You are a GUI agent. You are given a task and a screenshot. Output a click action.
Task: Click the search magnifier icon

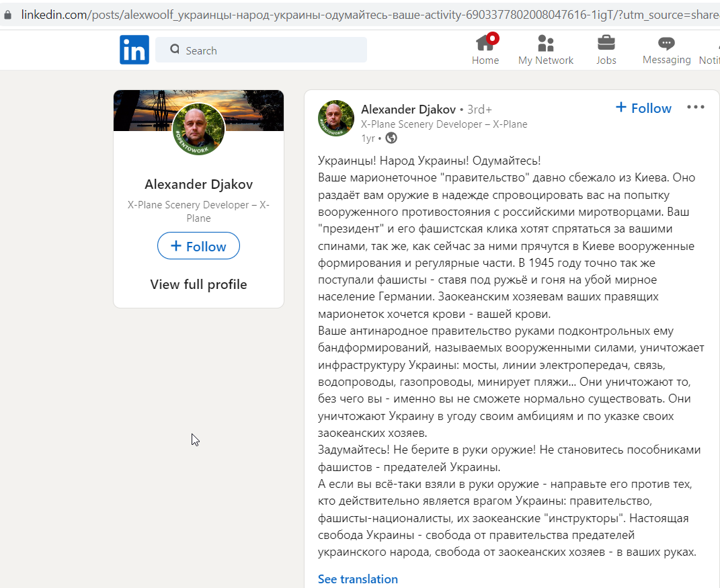point(175,49)
